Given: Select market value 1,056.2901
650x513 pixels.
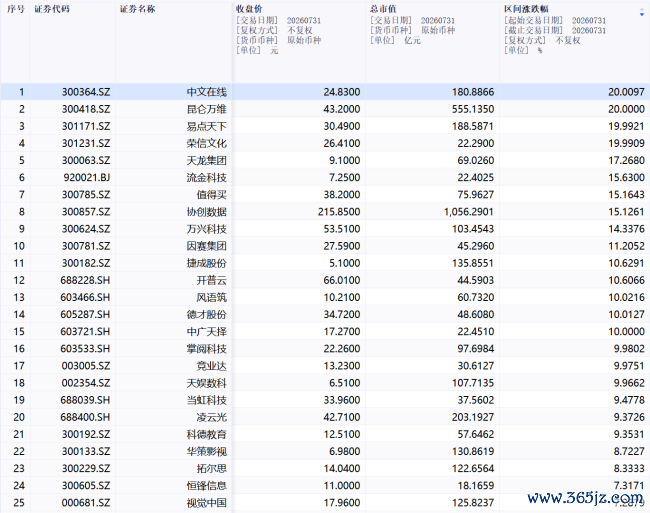Looking at the screenshot, I should [x=469, y=212].
